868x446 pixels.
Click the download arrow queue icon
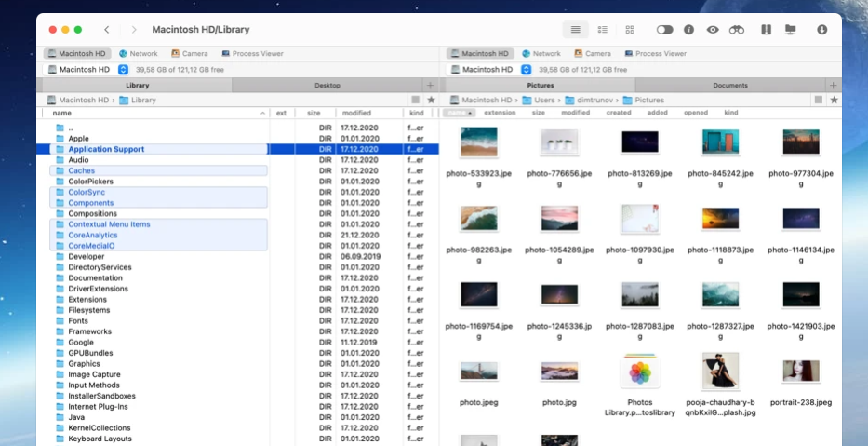coord(822,30)
